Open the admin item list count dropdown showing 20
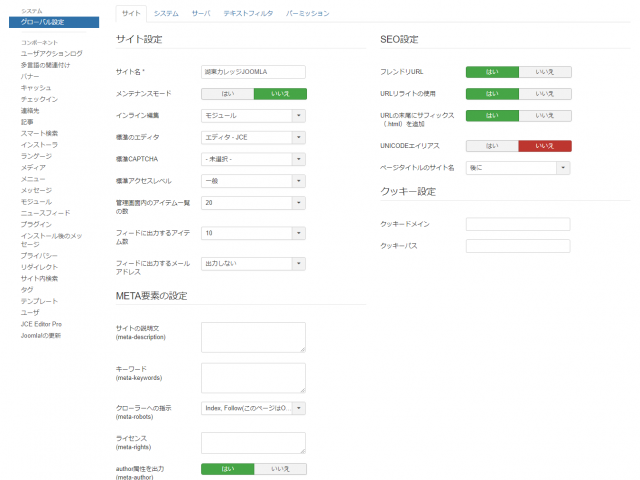 (x=253, y=203)
